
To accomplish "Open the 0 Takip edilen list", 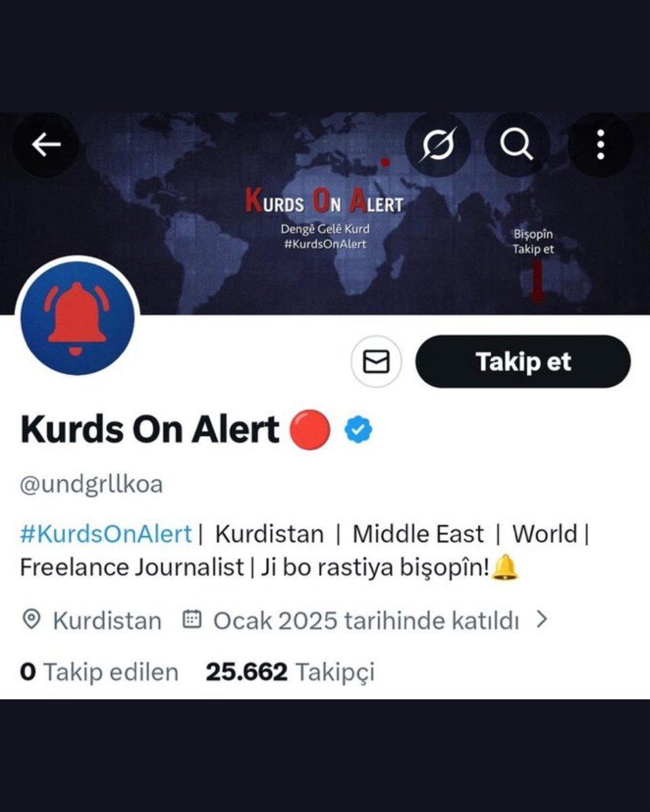I will pos(100,672).
